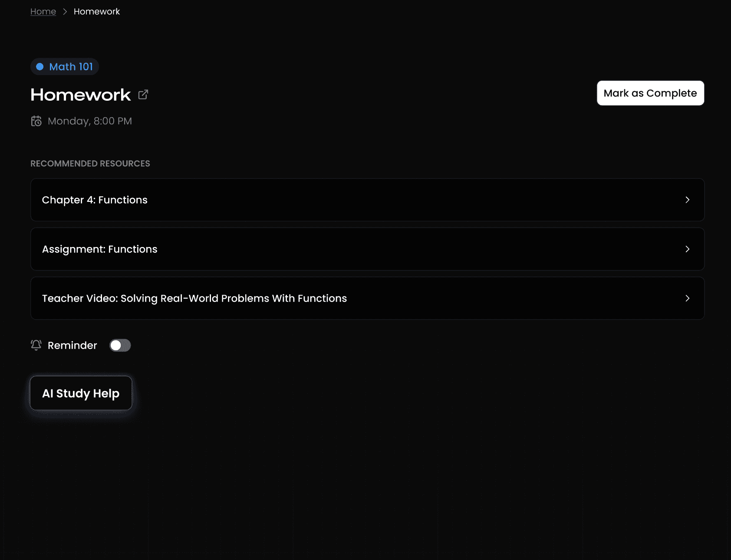Click the breadcrumb separator chevron
The image size is (731, 560).
pyautogui.click(x=65, y=11)
